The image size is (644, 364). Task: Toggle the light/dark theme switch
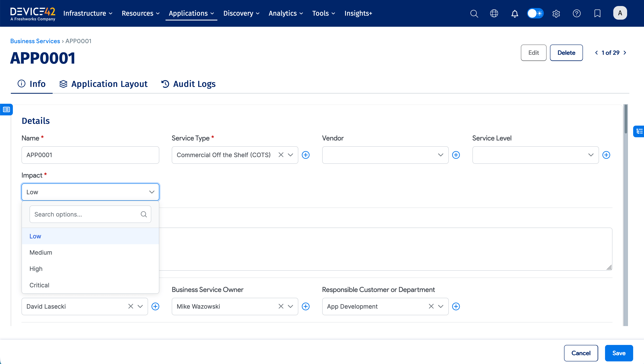(x=535, y=13)
